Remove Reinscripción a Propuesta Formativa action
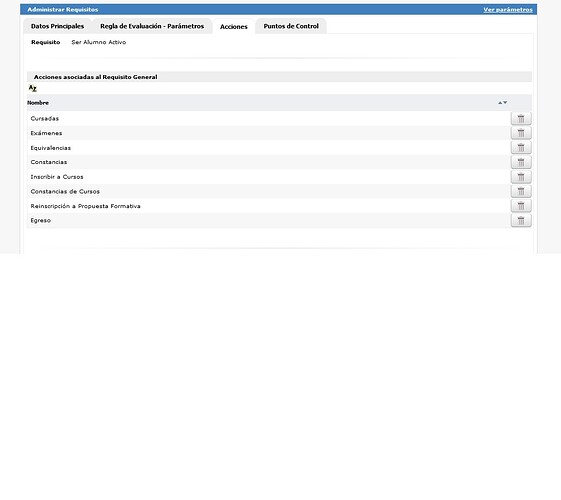 coord(521,206)
